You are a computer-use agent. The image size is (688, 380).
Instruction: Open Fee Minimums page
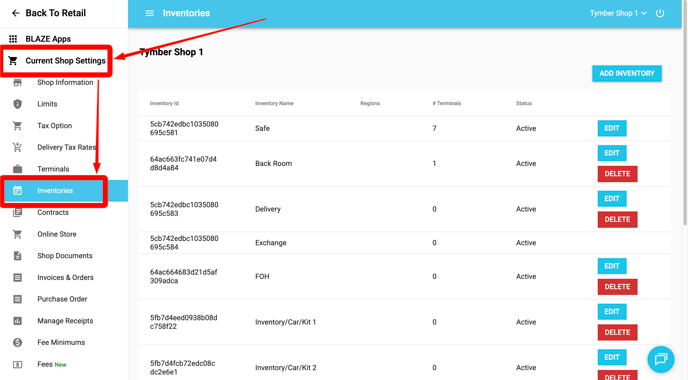[61, 342]
